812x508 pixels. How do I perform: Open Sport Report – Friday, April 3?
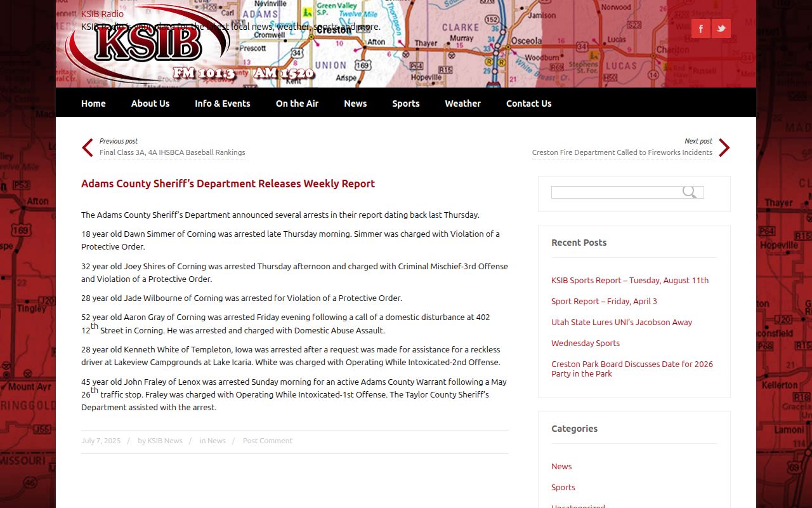click(x=604, y=301)
